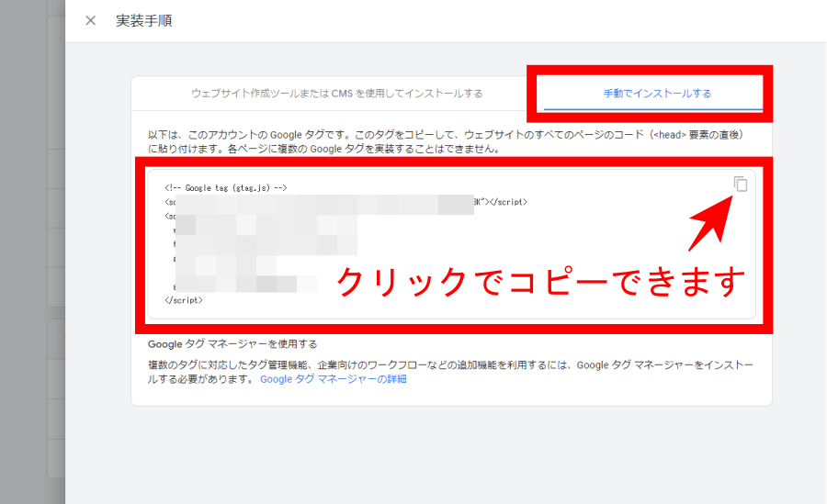The height and width of the screenshot is (504, 827).
Task: Close the 実装手順 panel with the X icon
Action: [91, 20]
